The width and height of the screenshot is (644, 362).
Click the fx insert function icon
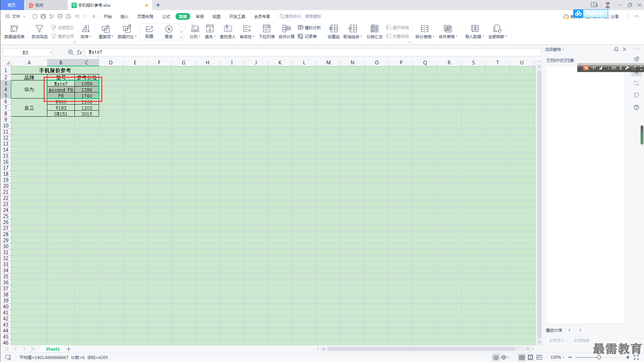click(80, 52)
